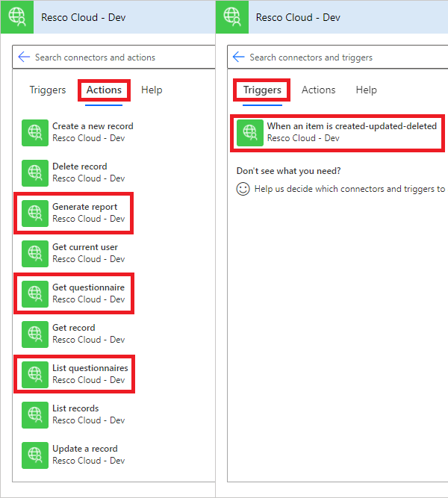Click the Update a record icon
Image resolution: width=448 pixels, height=498 pixels.
click(34, 455)
